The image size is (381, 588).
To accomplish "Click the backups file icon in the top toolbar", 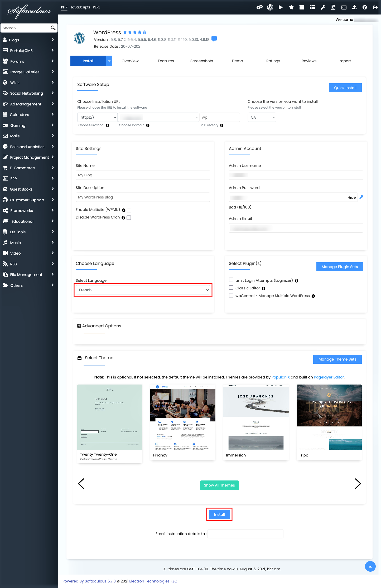I will click(x=333, y=7).
